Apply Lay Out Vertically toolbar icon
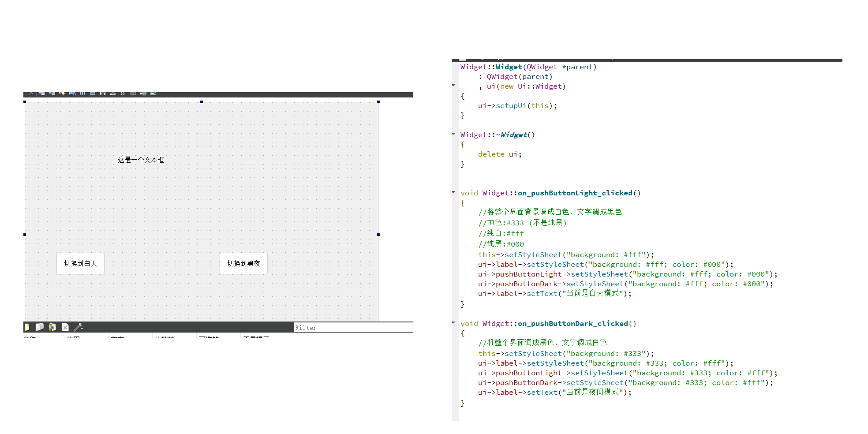 (x=93, y=94)
